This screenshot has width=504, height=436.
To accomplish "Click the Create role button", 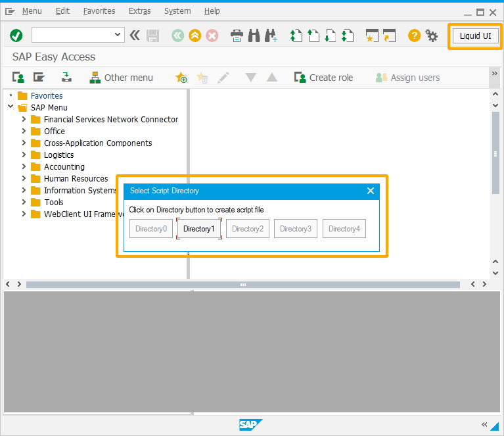I will (x=324, y=78).
